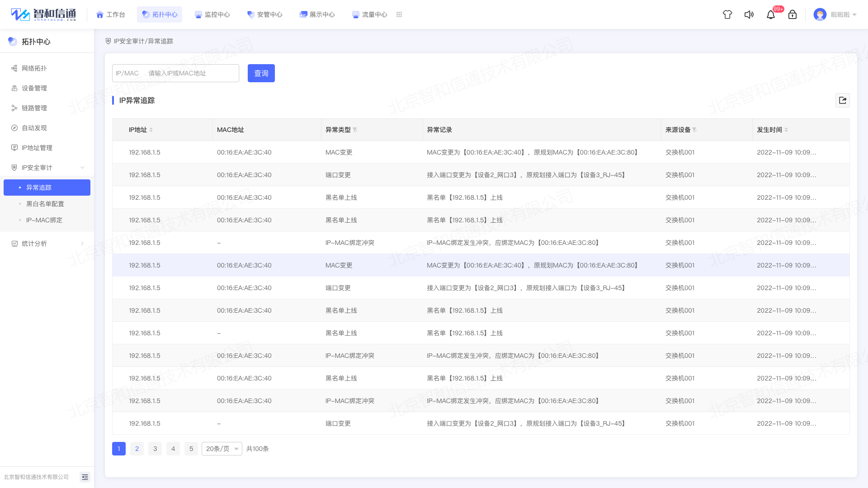The image size is (868, 488).
Task: Click 北京智和信通技术有限公司 footer text
Action: [36, 477]
